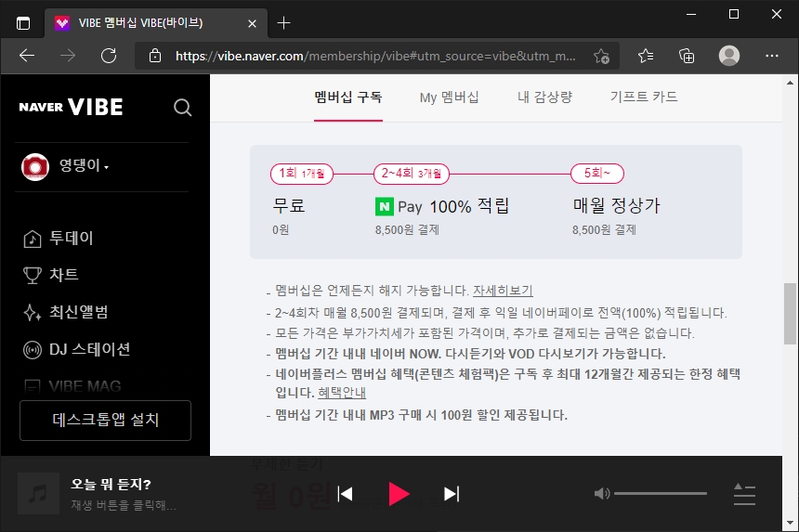Screen dimensions: 799x532
Task: Close the VIBE 멤버십 browser tab
Action: click(252, 23)
